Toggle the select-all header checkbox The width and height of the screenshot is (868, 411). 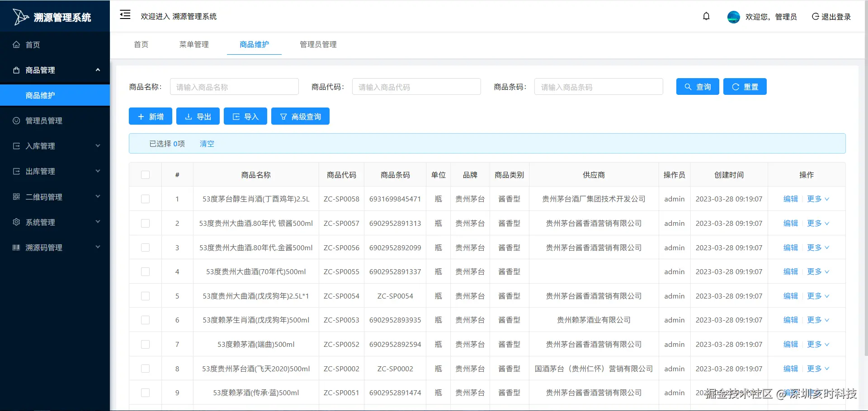coord(145,175)
